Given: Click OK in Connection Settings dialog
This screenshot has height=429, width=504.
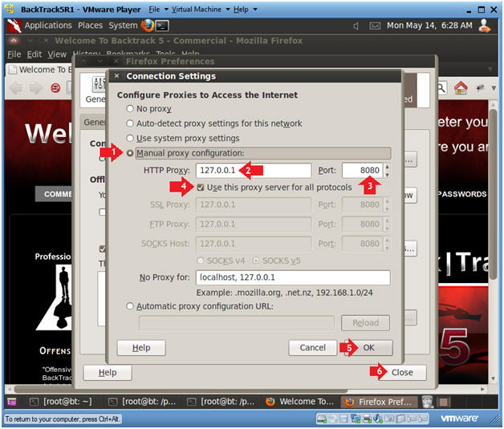Looking at the screenshot, I should [x=368, y=348].
